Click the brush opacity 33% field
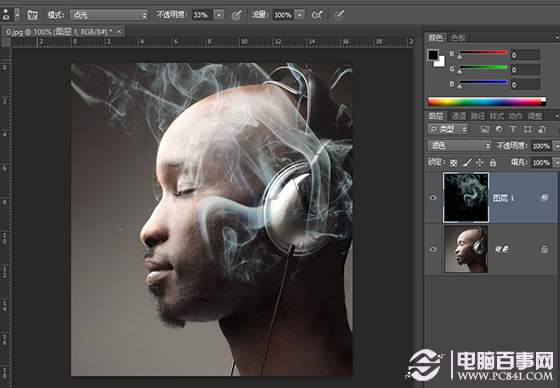 (x=201, y=15)
